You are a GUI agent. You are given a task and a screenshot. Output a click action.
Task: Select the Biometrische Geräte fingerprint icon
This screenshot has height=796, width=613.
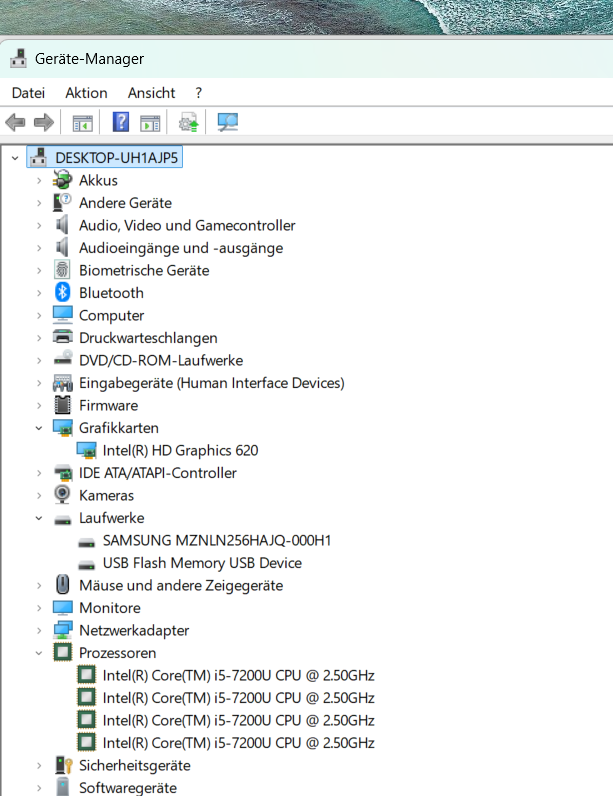pos(62,270)
